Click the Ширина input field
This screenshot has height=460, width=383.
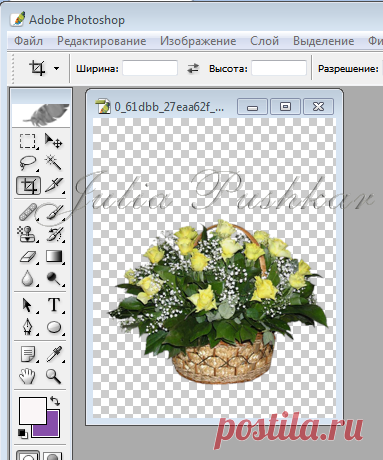pyautogui.click(x=150, y=68)
